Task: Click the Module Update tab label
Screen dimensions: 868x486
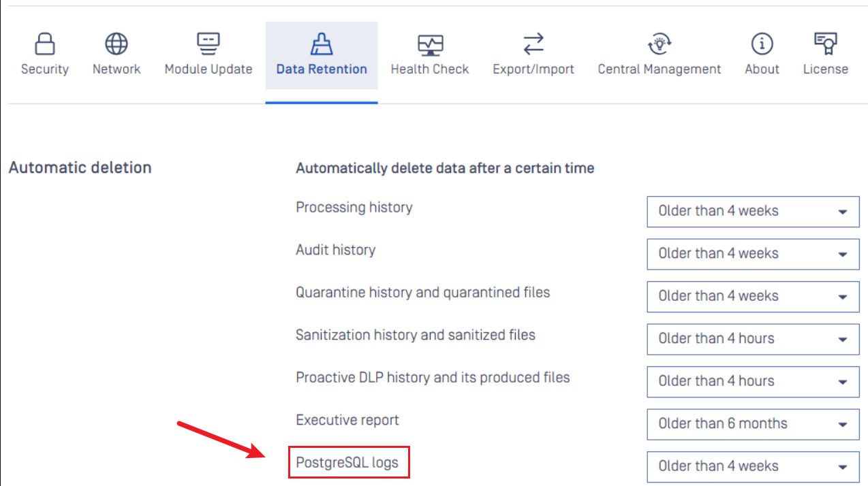Action: [208, 69]
